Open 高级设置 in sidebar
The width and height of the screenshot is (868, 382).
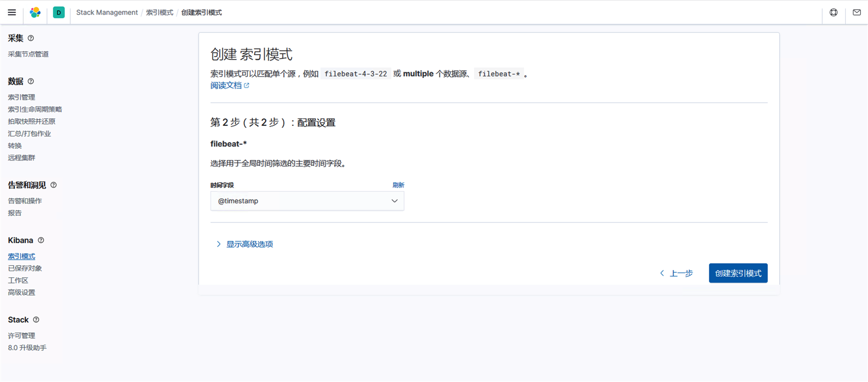tap(21, 293)
